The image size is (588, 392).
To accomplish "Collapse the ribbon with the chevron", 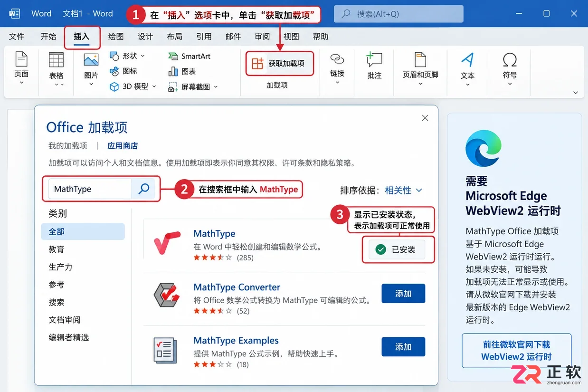I will tap(576, 93).
